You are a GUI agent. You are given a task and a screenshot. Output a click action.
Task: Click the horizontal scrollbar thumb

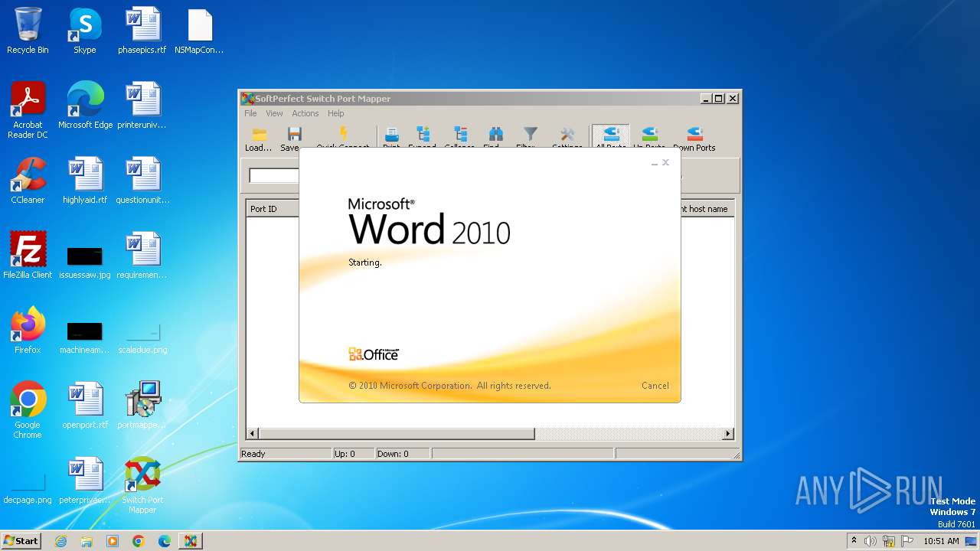397,434
